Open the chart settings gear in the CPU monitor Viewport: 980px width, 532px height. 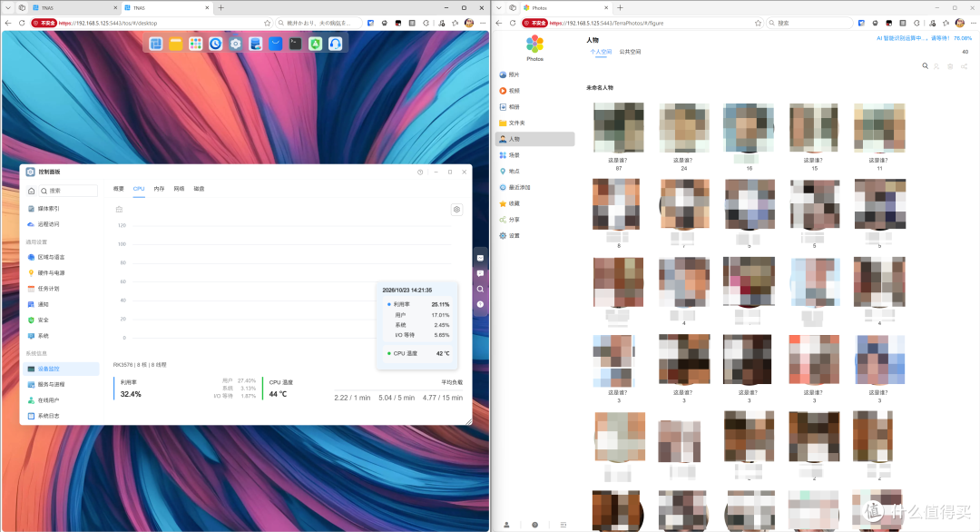456,210
